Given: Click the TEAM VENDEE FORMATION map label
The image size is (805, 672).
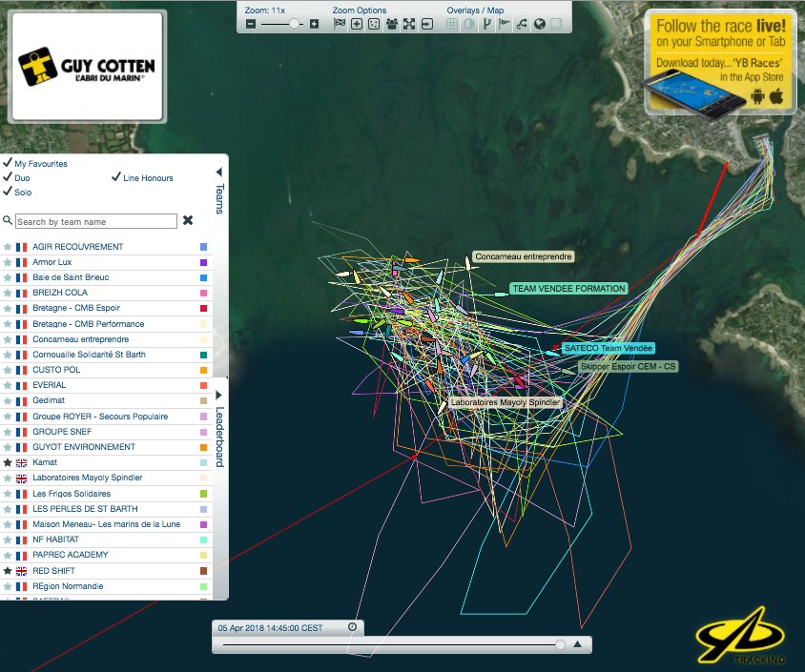Looking at the screenshot, I should click(568, 288).
